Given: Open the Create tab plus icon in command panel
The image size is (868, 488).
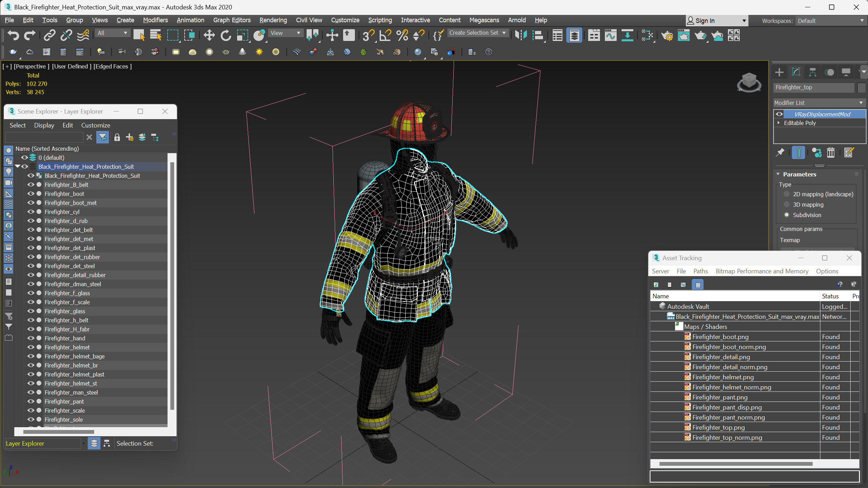Looking at the screenshot, I should tap(779, 72).
